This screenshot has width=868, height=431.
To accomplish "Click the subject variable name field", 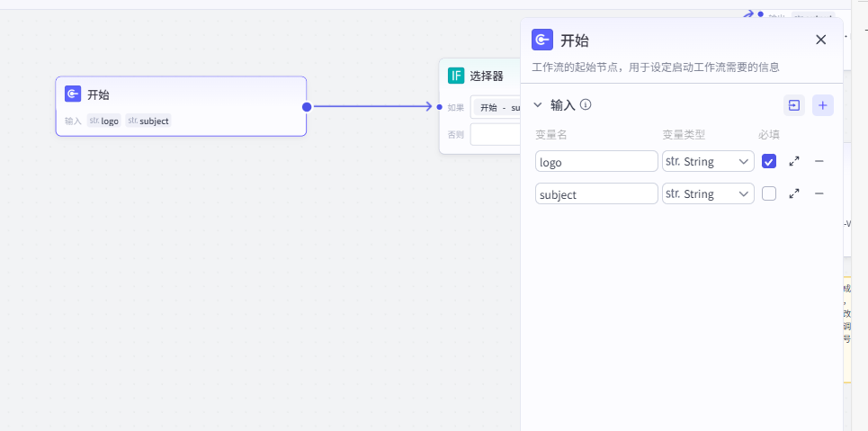I will pos(596,193).
